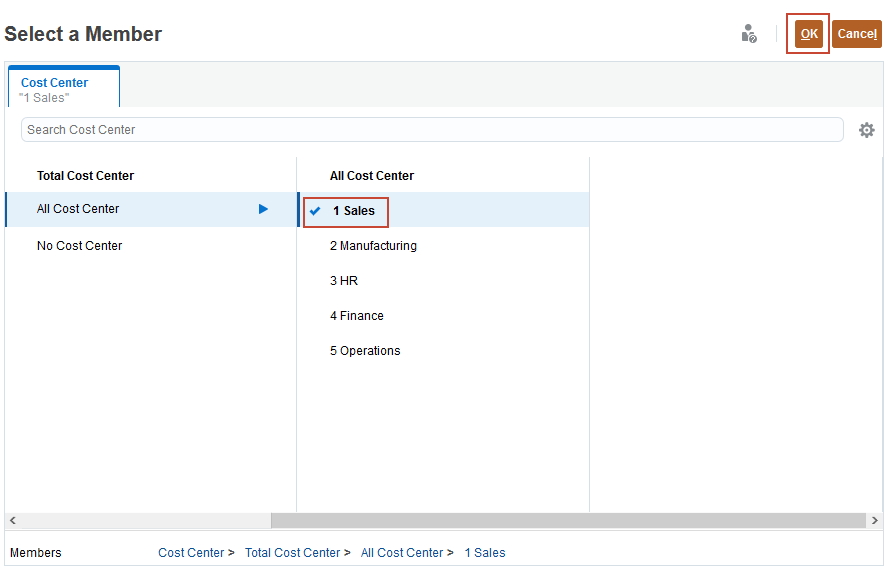Viewport: 889px width, 576px height.
Task: Open the Cost Center breadcrumb link
Action: 190,552
